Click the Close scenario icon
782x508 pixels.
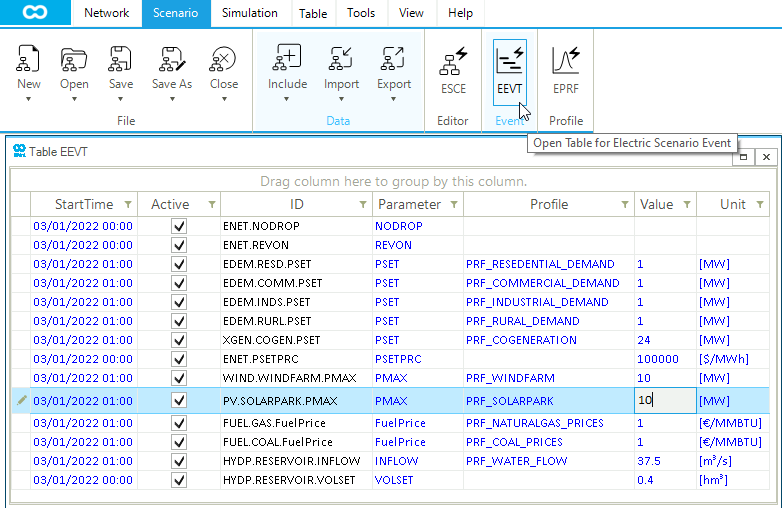point(224,59)
